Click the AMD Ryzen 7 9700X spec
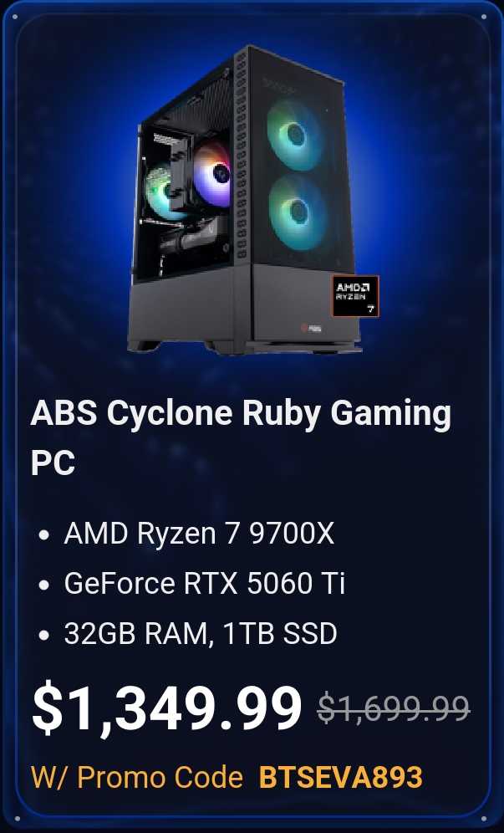504x833 pixels. pyautogui.click(x=199, y=533)
